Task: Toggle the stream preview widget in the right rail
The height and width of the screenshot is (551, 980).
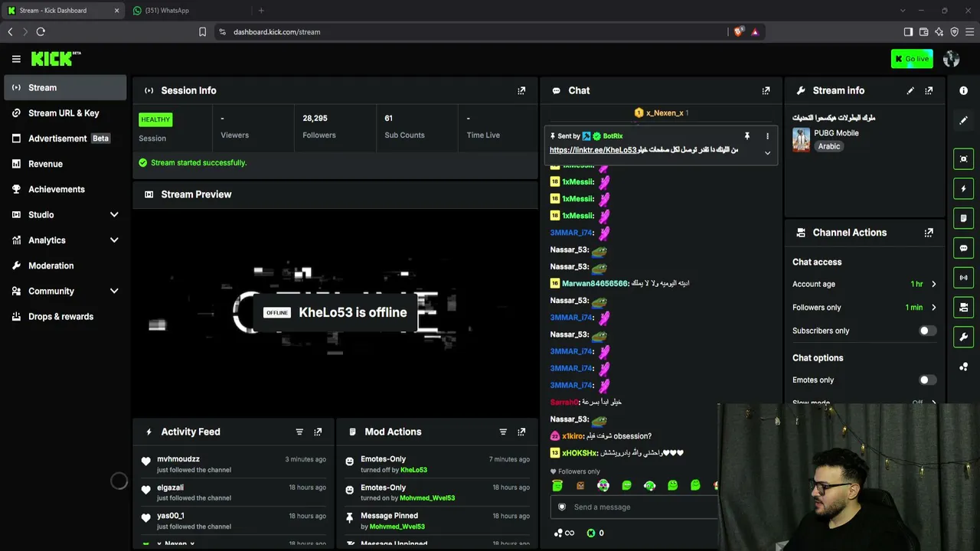Action: point(963,159)
